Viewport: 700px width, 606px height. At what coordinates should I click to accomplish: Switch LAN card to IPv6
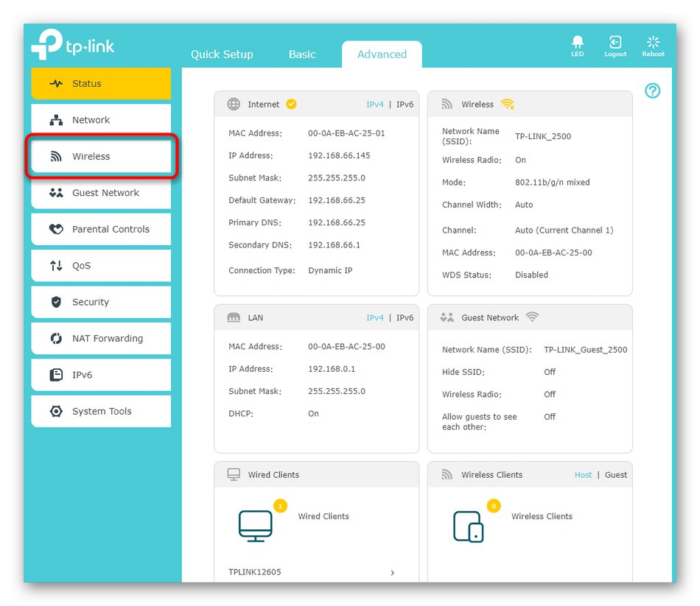[x=405, y=317]
